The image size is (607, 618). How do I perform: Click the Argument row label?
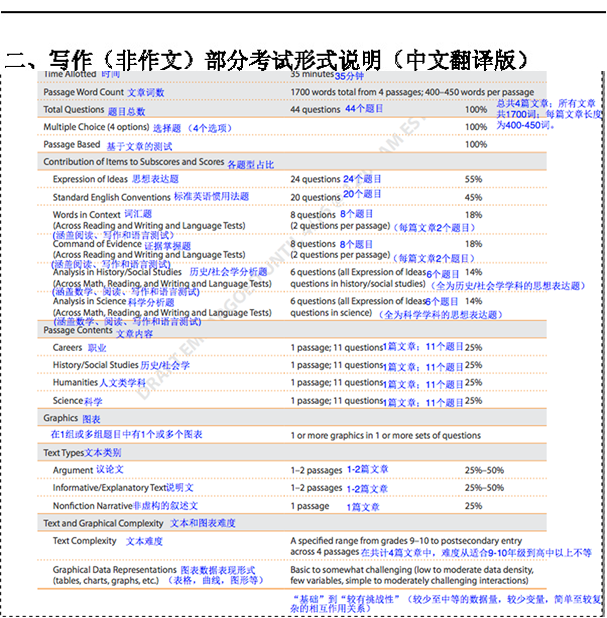[73, 470]
